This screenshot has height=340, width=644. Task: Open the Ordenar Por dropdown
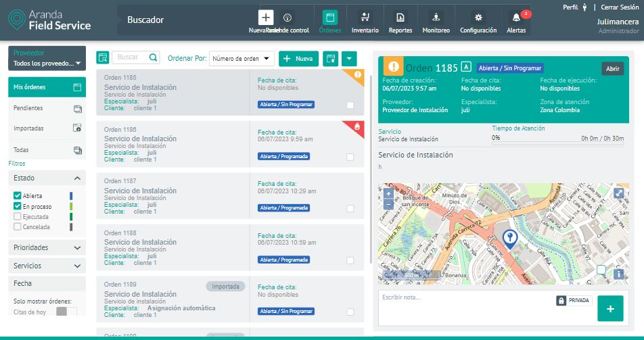click(241, 59)
